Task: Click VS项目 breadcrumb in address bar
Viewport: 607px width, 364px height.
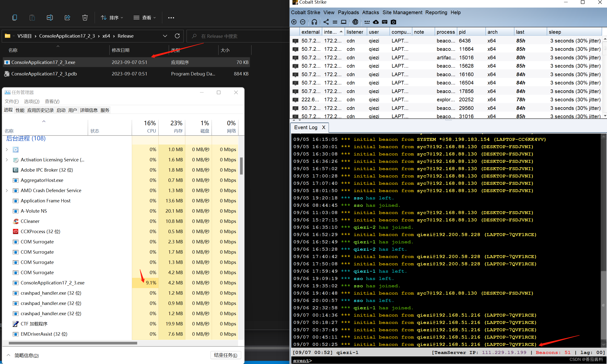Action: click(x=24, y=36)
